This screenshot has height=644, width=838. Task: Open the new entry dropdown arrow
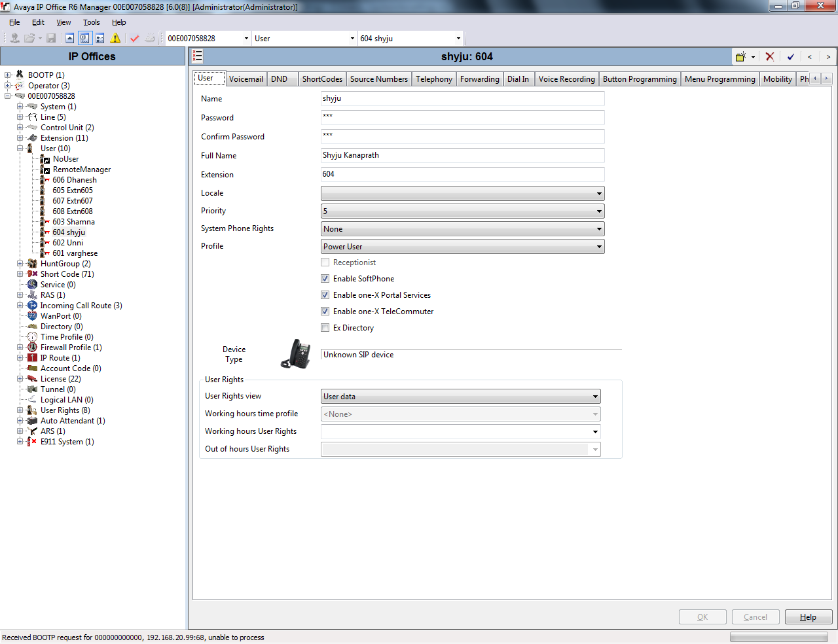(753, 57)
